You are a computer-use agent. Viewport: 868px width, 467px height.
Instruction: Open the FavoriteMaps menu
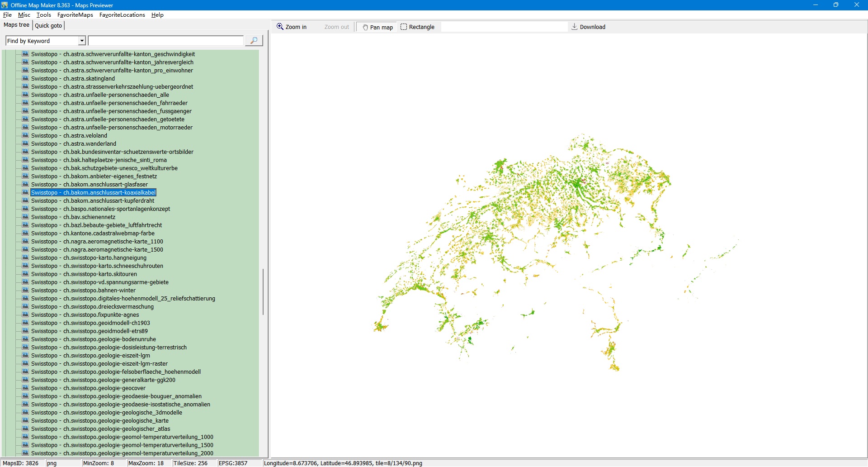pyautogui.click(x=75, y=15)
